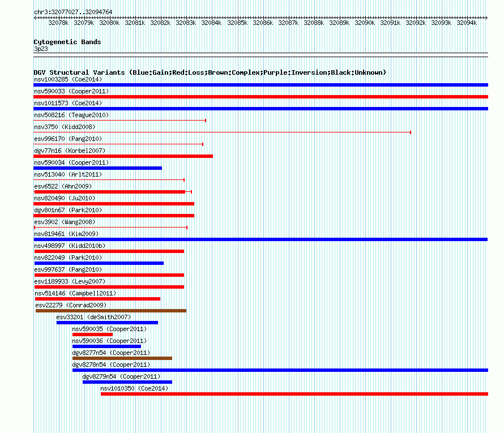Viewport: 504px width, 433px height.
Task: Click the 32088k ruler tick label
Action: 314,23
